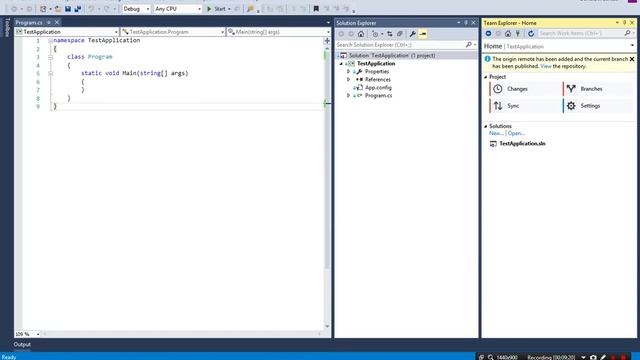Image resolution: width=640 pixels, height=360 pixels.
Task: Open the editor zoom level dropdown
Action: coord(27,334)
